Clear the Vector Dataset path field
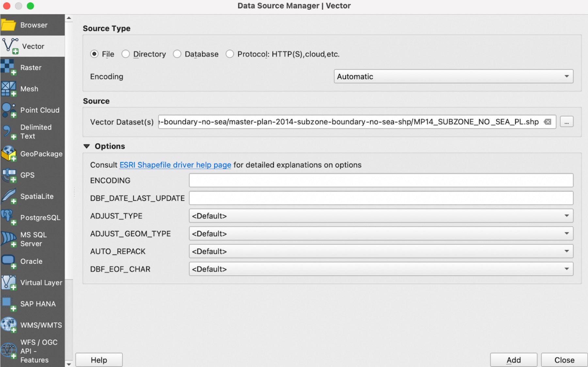 pyautogui.click(x=548, y=122)
